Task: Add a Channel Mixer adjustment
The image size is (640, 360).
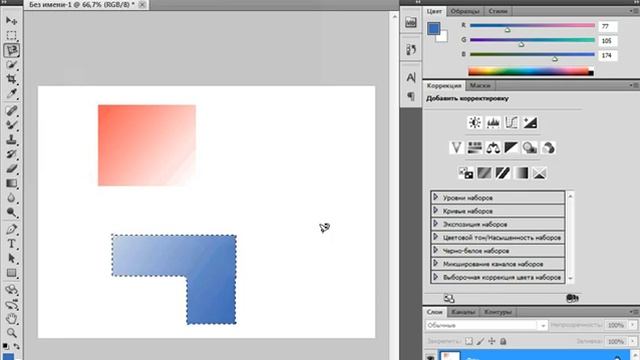Action: point(549,148)
